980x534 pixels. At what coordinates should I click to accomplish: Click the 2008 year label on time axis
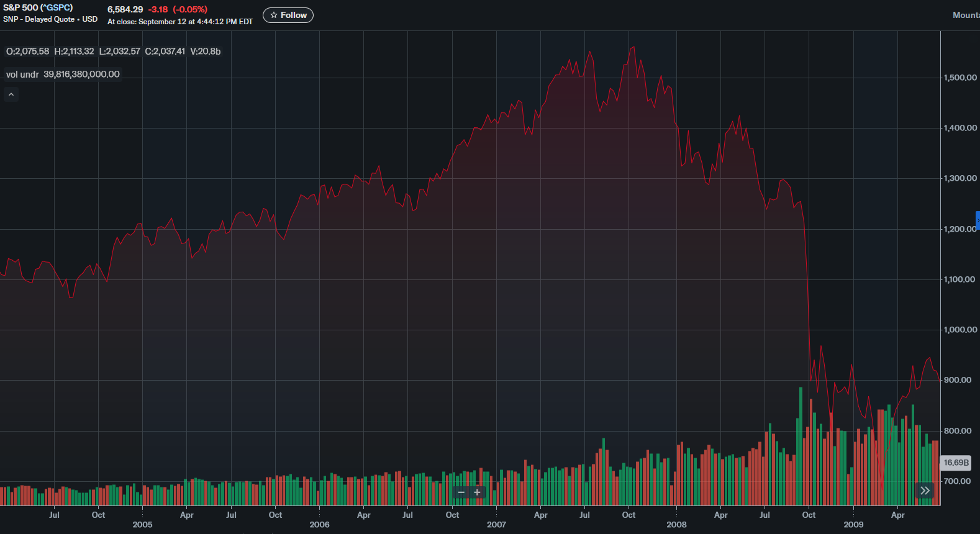pyautogui.click(x=676, y=525)
